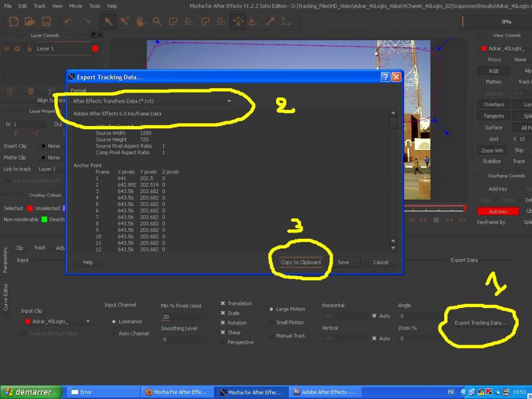Viewport: 532px width, 399px height.
Task: Select the Zoom magnifier tool
Action: [157, 21]
